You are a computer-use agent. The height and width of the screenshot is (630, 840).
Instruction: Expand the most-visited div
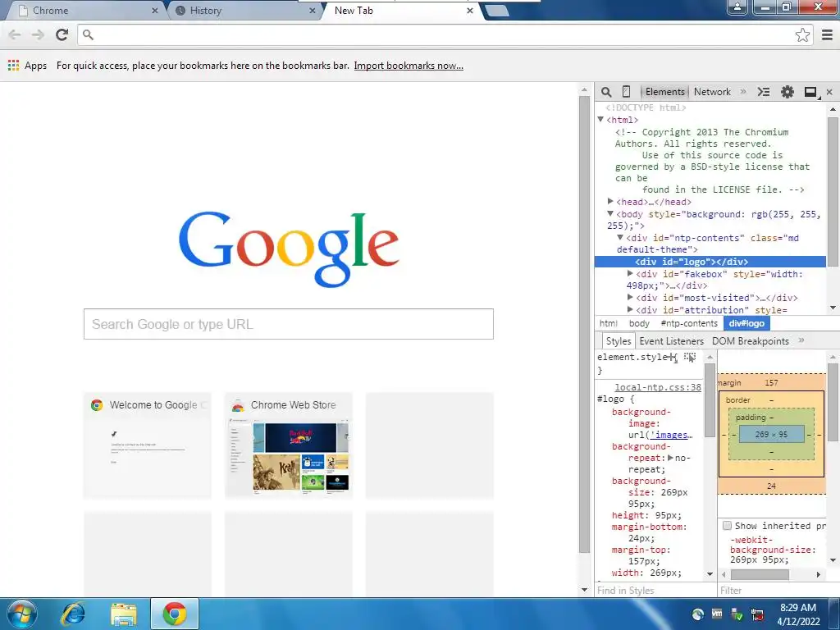630,297
